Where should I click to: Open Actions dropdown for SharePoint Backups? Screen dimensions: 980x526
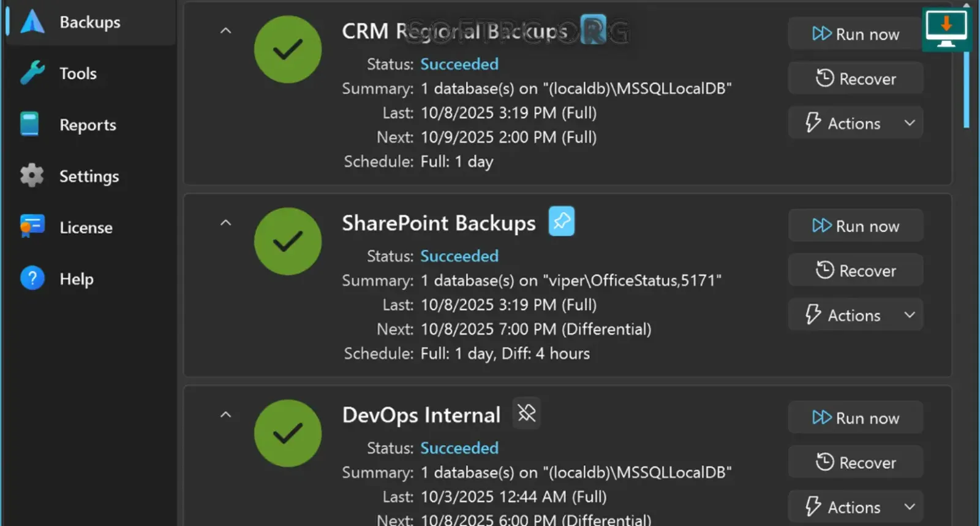tap(855, 315)
